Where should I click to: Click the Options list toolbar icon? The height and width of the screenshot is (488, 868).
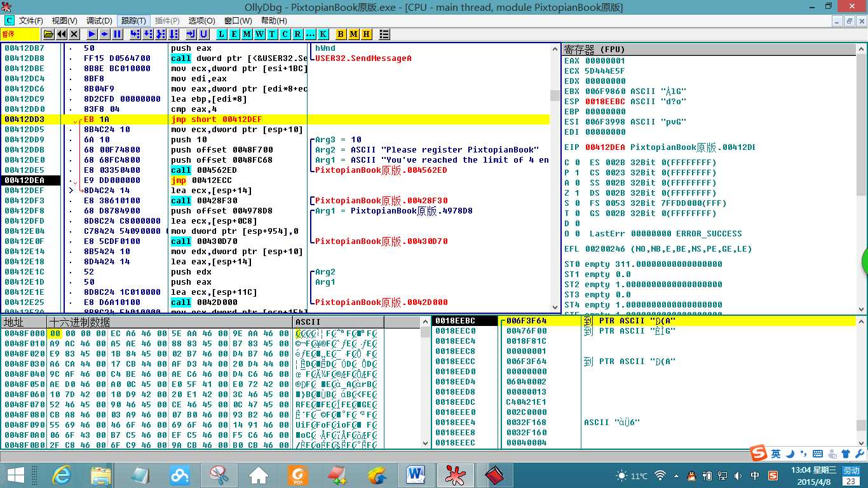coord(384,34)
